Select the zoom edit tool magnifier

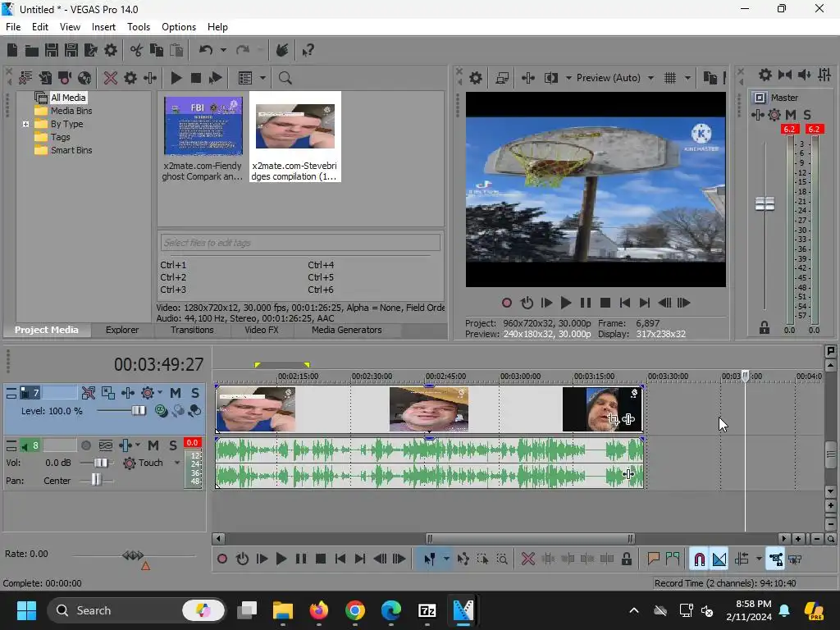(x=502, y=559)
